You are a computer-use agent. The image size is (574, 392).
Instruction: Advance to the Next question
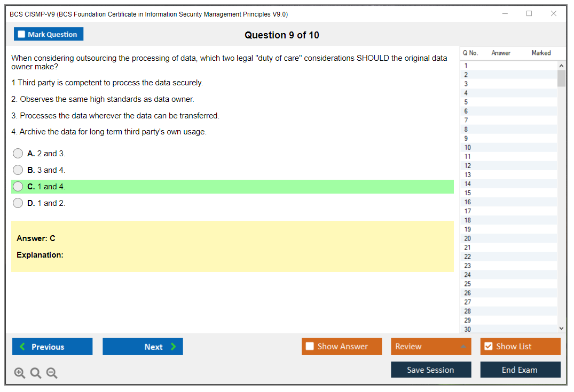(143, 347)
